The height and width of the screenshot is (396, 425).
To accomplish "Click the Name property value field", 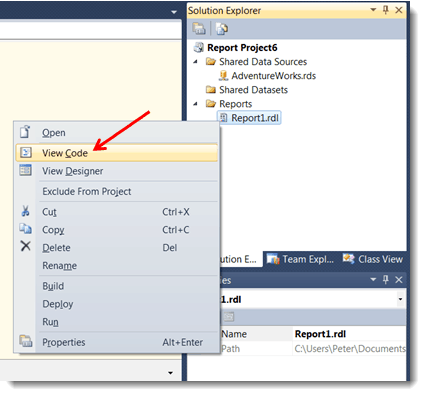I will (x=349, y=334).
